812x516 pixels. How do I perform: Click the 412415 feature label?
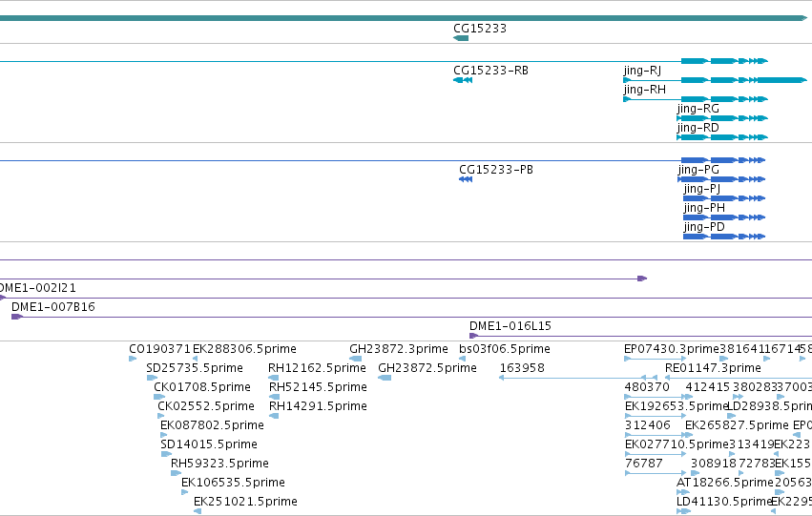point(707,387)
